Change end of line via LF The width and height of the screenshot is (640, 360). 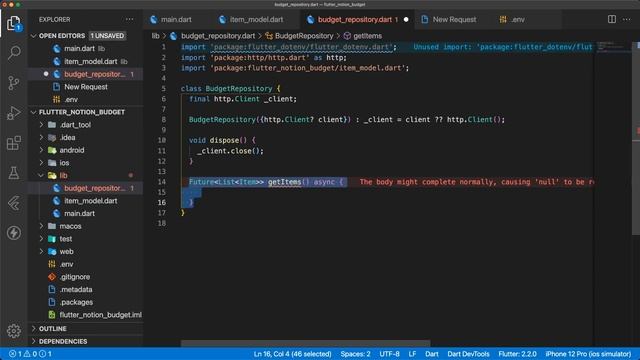tap(412, 354)
